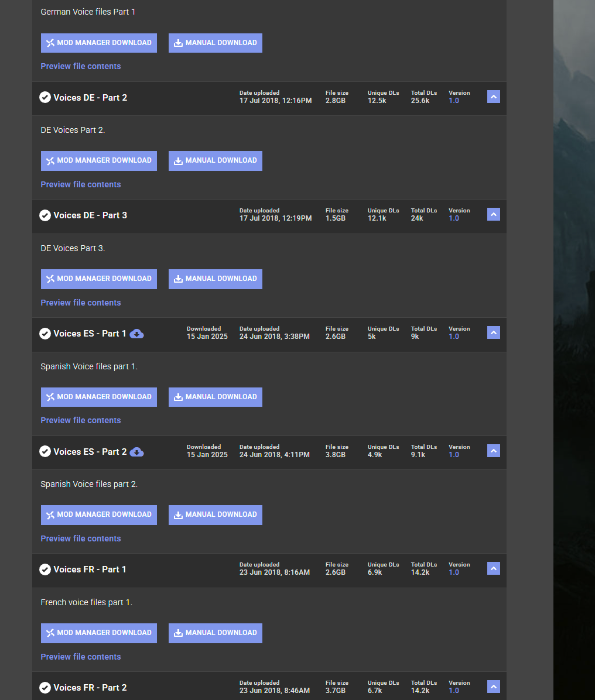Manual Download for DE Voices Part 2

216,161
